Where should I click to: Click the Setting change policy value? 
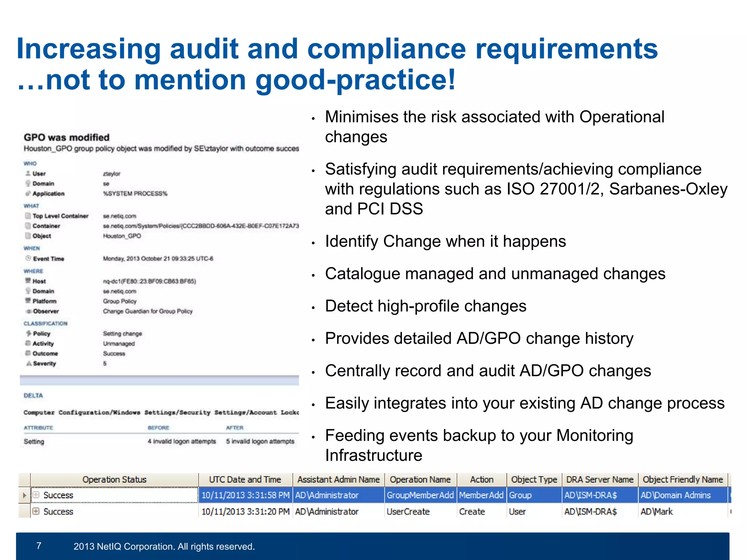point(123,334)
